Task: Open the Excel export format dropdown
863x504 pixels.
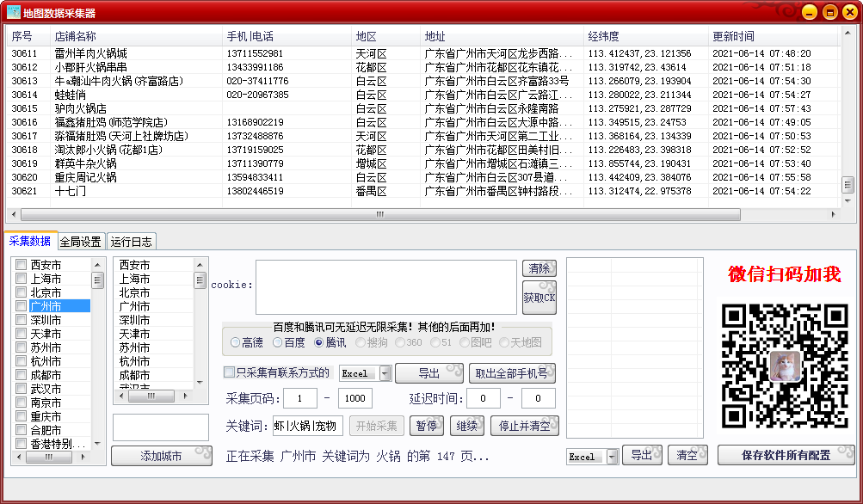Action: coord(385,373)
